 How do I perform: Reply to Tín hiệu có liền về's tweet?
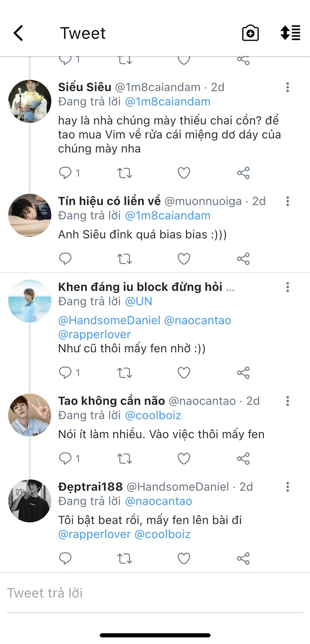(x=65, y=259)
